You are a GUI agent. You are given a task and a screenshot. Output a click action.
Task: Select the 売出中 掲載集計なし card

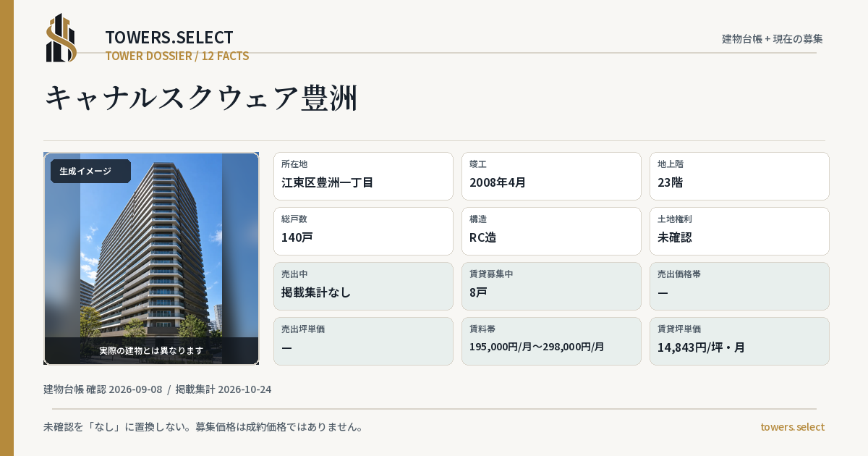[x=363, y=286]
